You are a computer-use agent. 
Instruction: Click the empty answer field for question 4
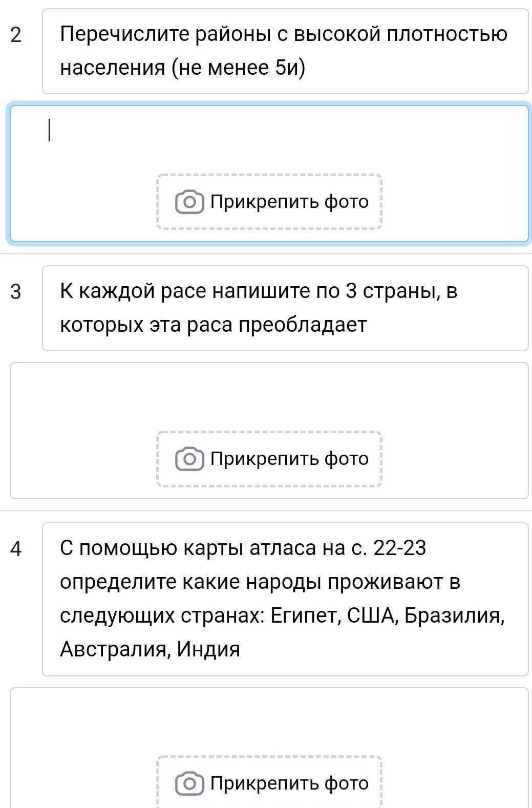click(x=269, y=748)
